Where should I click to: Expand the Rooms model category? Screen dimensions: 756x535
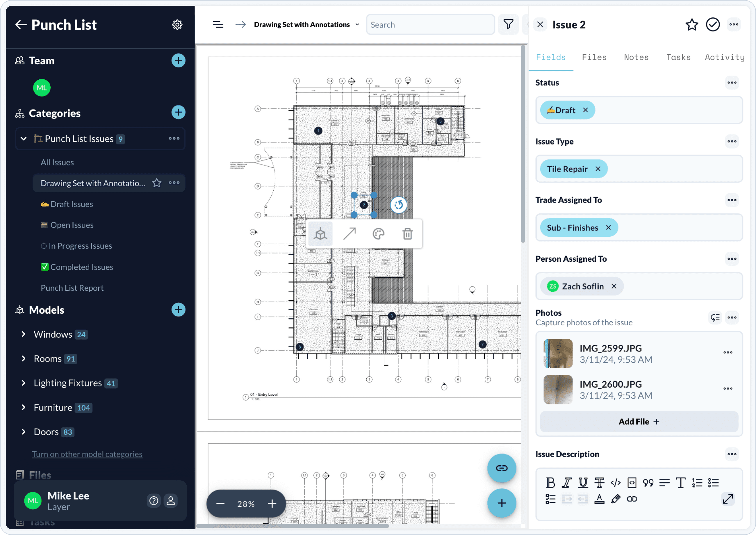tap(23, 359)
